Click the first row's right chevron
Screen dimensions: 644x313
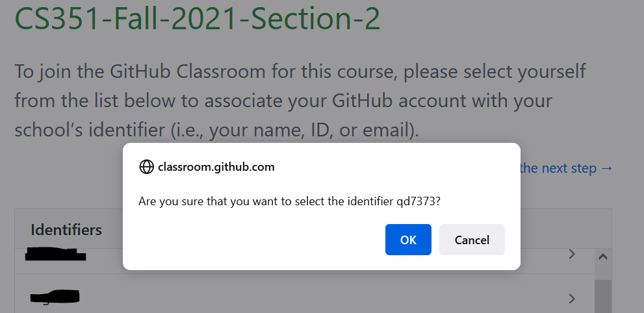(572, 255)
